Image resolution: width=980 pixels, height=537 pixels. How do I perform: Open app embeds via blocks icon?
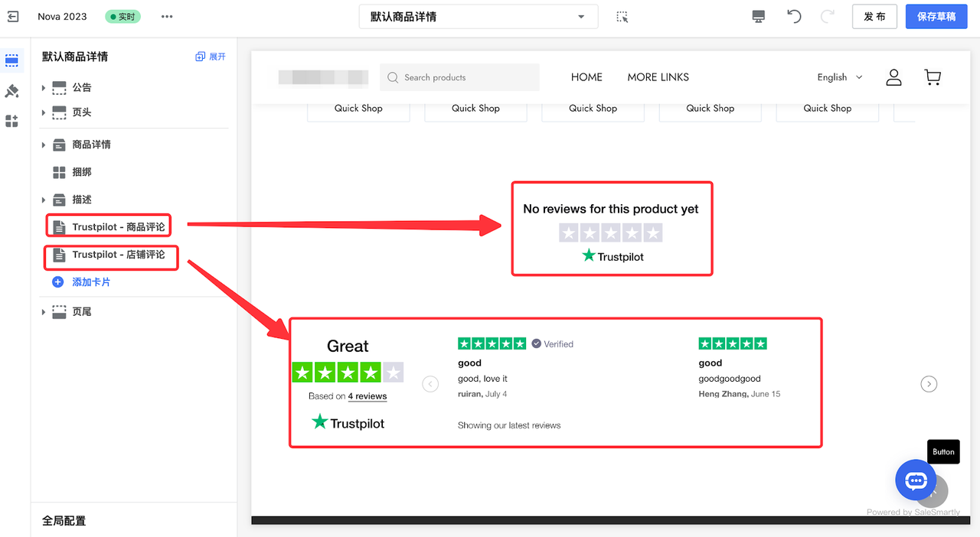pyautogui.click(x=12, y=121)
